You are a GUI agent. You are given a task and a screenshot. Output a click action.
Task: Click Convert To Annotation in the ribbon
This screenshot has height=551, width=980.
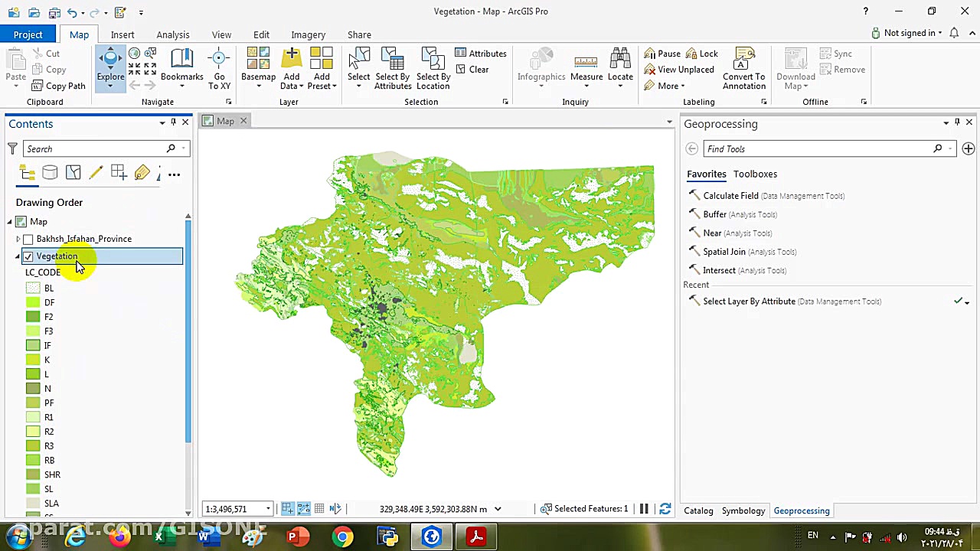[x=743, y=69]
